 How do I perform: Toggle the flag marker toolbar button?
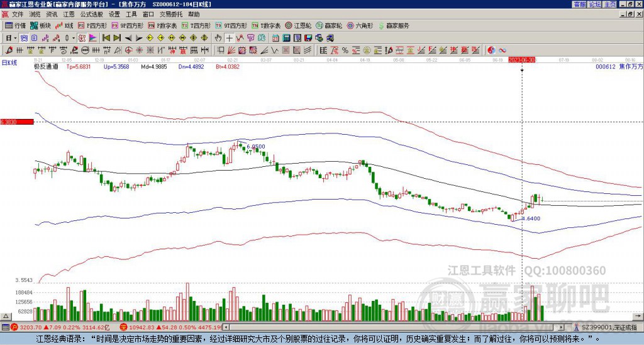(x=93, y=38)
